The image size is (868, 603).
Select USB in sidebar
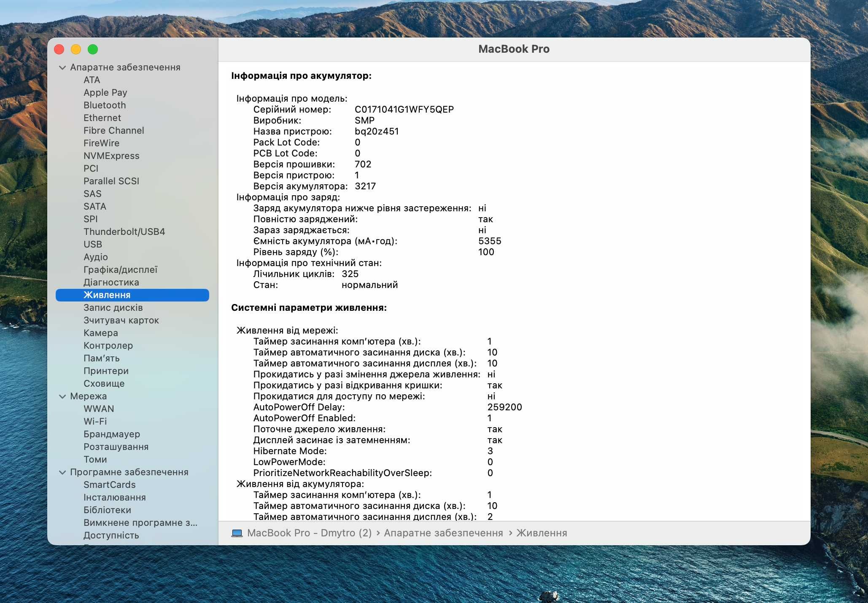(93, 245)
